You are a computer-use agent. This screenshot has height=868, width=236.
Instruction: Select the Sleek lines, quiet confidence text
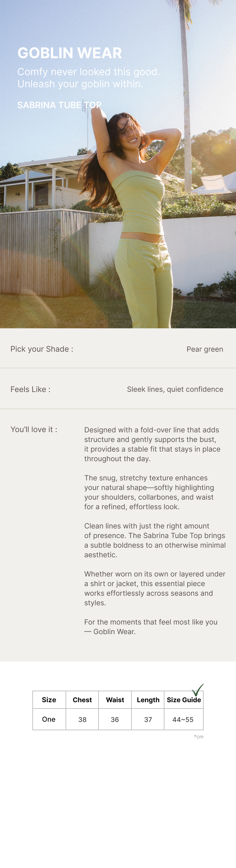(x=175, y=389)
